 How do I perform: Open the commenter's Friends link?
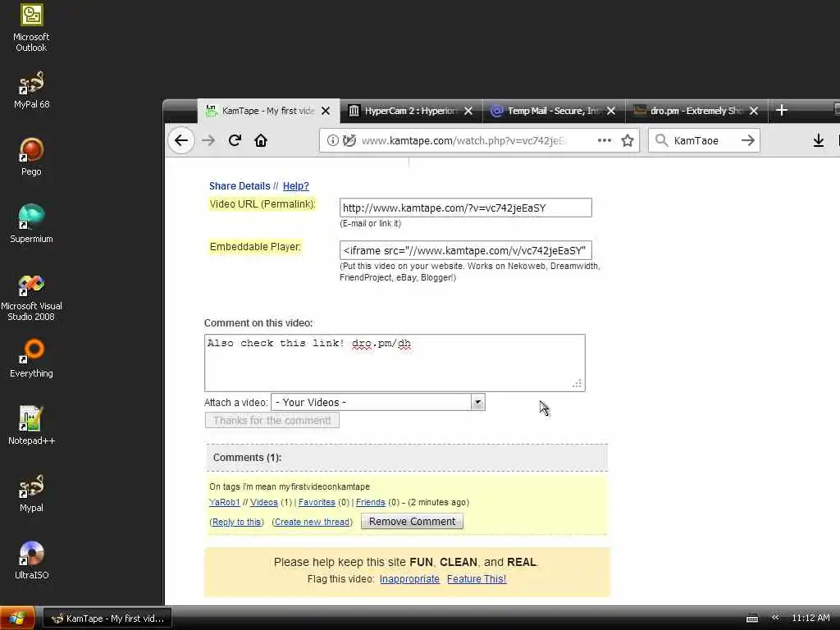point(371,503)
